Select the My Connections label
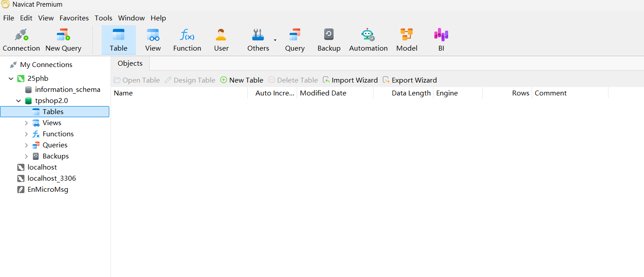 coord(46,65)
